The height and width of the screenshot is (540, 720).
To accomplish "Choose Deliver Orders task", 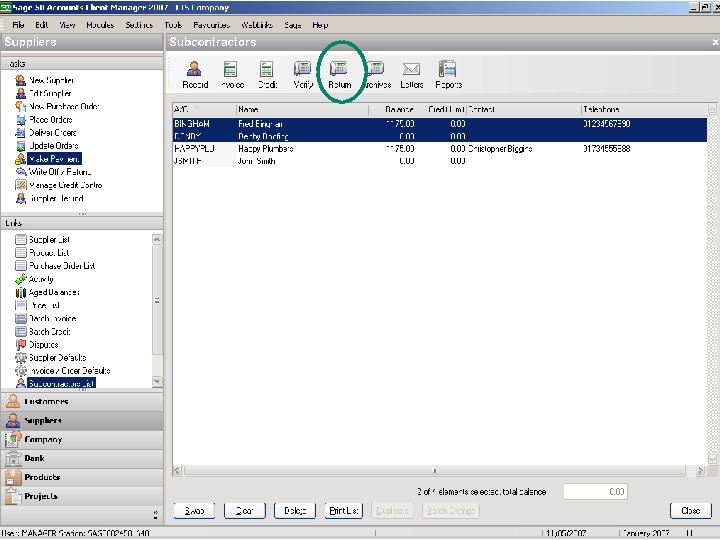I will [x=46, y=133].
